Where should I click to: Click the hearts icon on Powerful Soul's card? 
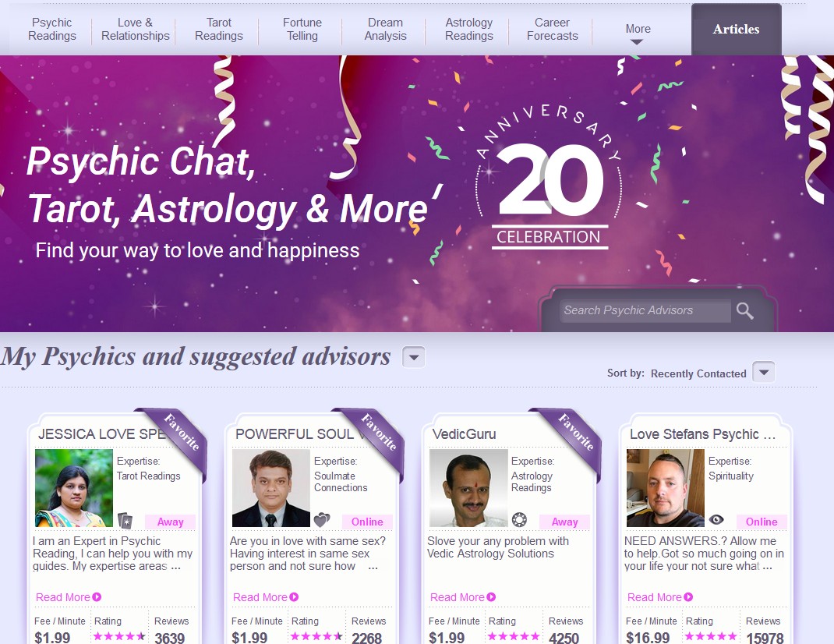click(322, 520)
